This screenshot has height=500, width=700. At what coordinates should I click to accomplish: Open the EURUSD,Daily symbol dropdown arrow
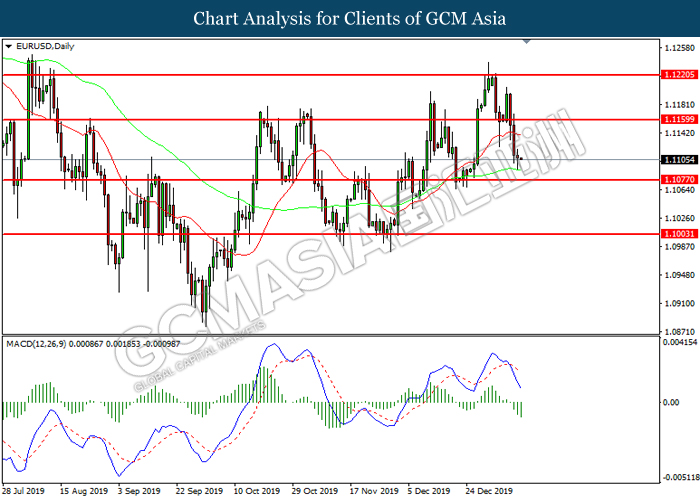[8, 46]
